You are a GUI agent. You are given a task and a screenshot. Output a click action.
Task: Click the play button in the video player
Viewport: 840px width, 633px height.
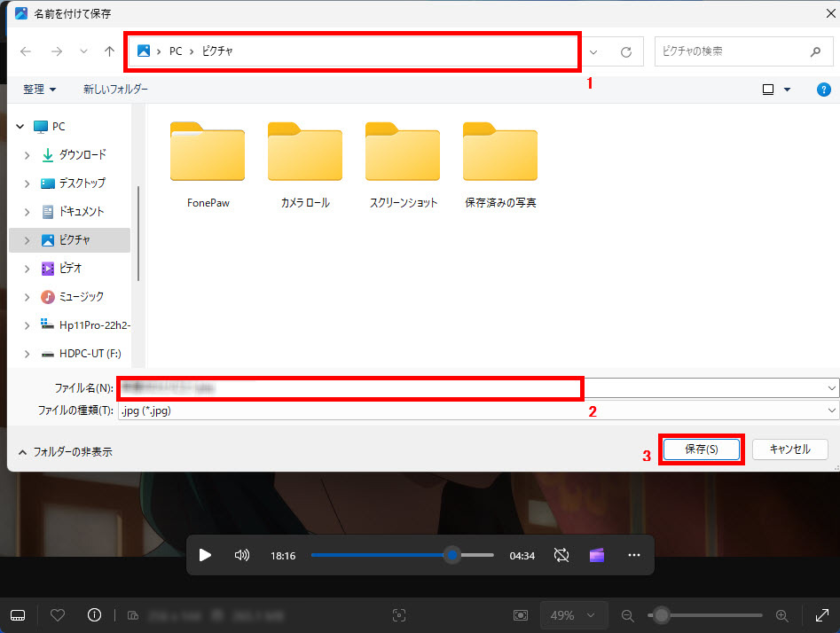(x=206, y=555)
